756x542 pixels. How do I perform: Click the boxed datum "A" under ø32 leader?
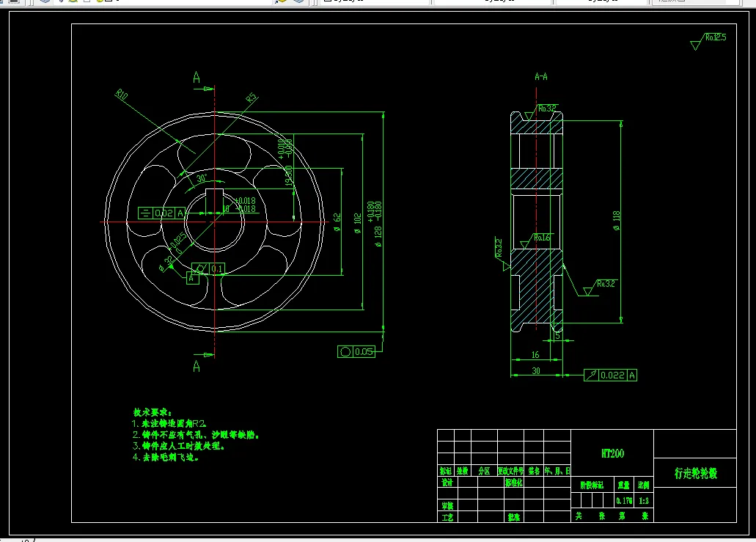click(x=192, y=278)
